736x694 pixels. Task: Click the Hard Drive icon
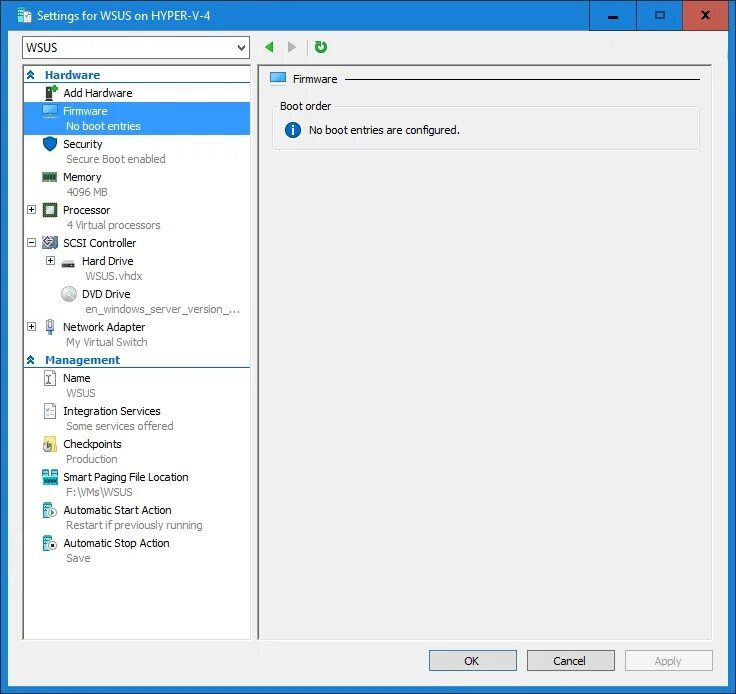[68, 264]
